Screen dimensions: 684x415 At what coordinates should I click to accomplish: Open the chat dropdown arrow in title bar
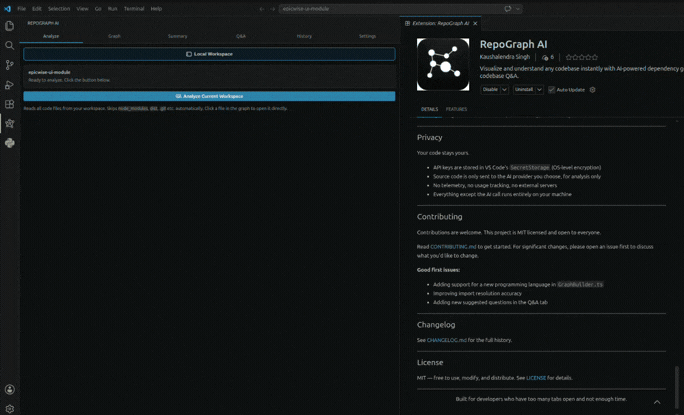[x=518, y=9]
